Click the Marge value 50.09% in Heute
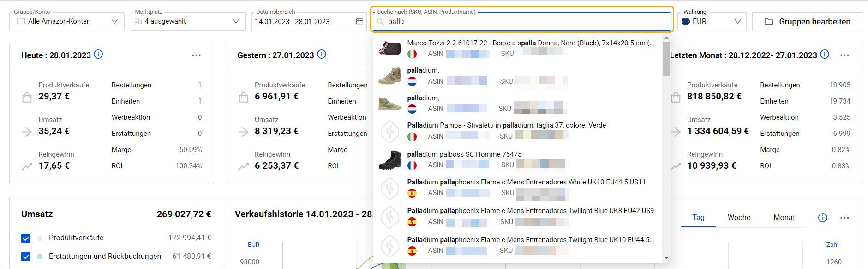 [x=191, y=150]
